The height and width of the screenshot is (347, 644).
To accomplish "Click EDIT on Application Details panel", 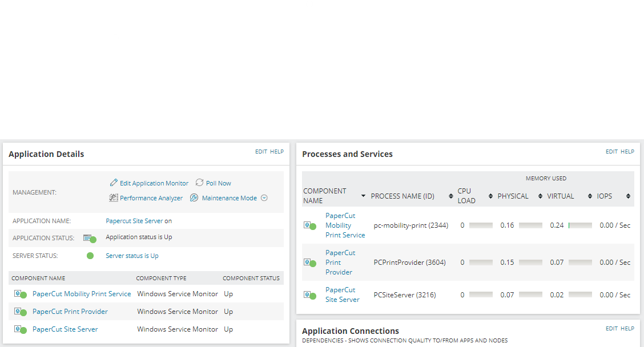I will click(x=261, y=152).
